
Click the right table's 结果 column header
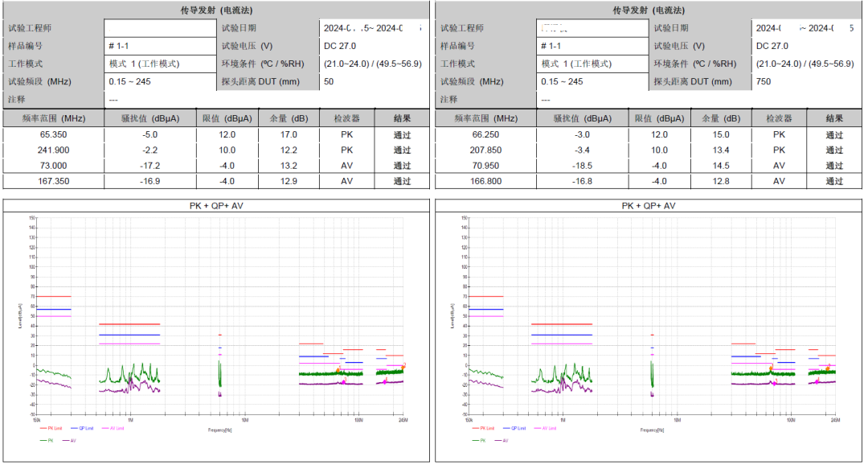[x=834, y=118]
